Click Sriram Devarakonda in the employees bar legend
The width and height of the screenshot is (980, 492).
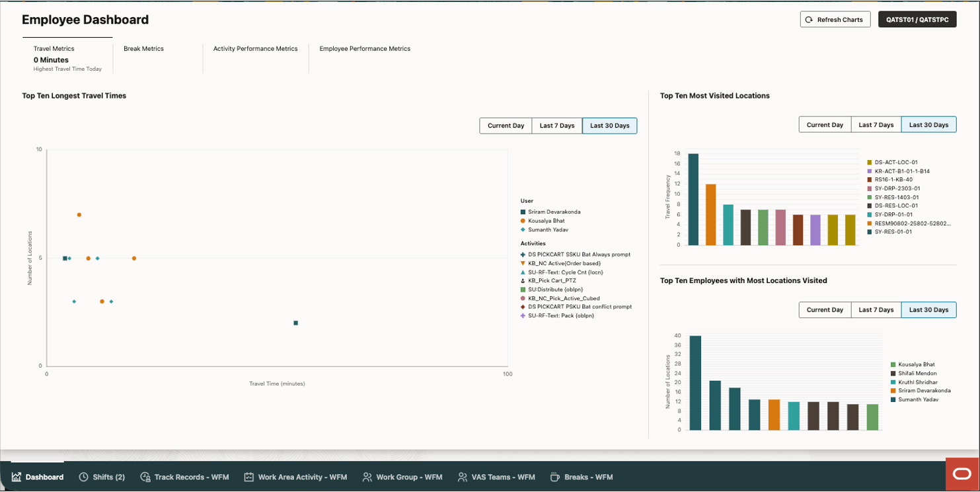tap(924, 391)
